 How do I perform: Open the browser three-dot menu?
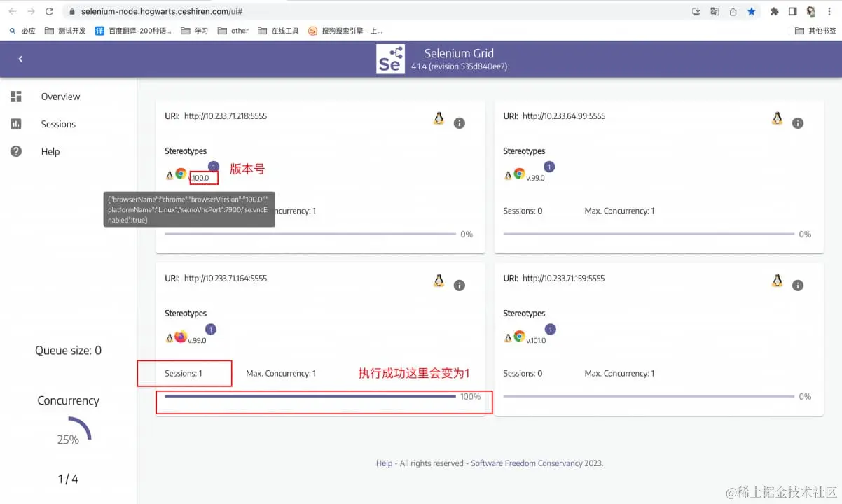pos(830,11)
